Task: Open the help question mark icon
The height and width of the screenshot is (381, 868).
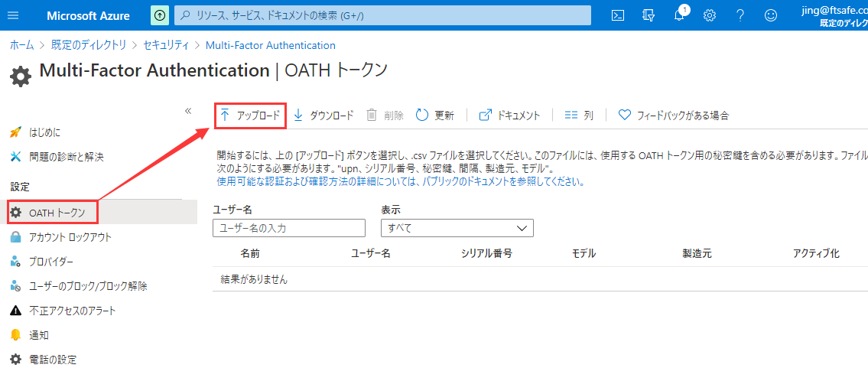Action: tap(740, 15)
